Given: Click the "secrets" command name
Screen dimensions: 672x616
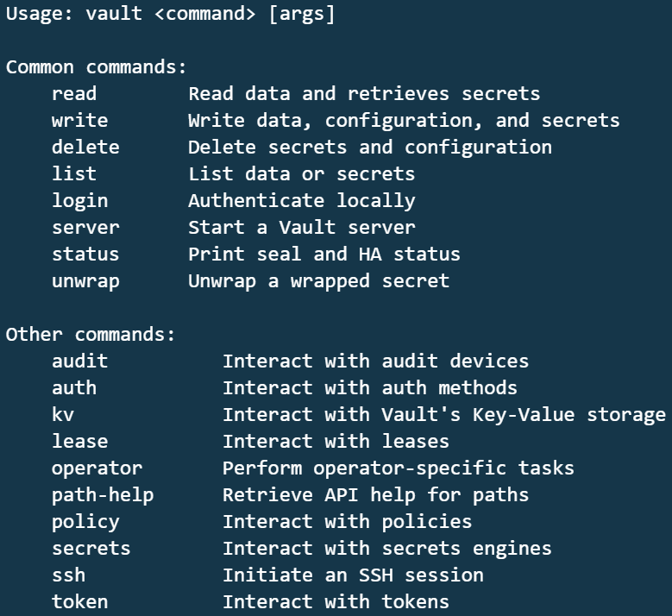Looking at the screenshot, I should pyautogui.click(x=91, y=548).
